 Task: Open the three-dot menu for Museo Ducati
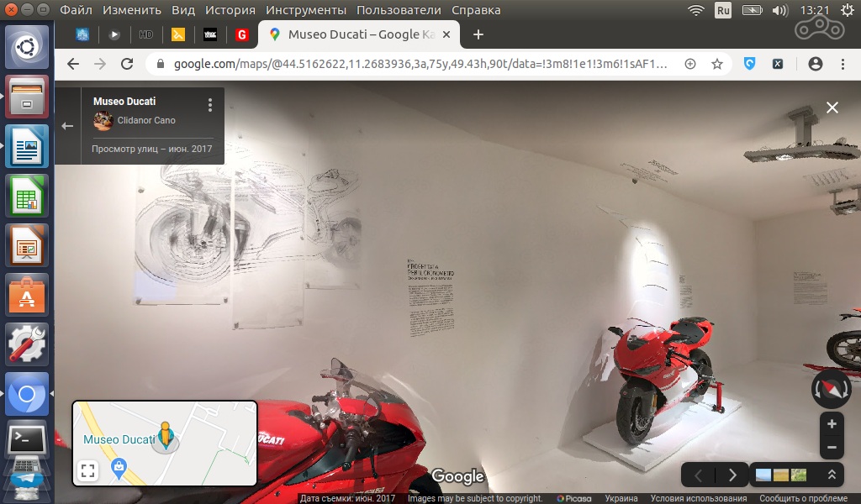pyautogui.click(x=210, y=105)
